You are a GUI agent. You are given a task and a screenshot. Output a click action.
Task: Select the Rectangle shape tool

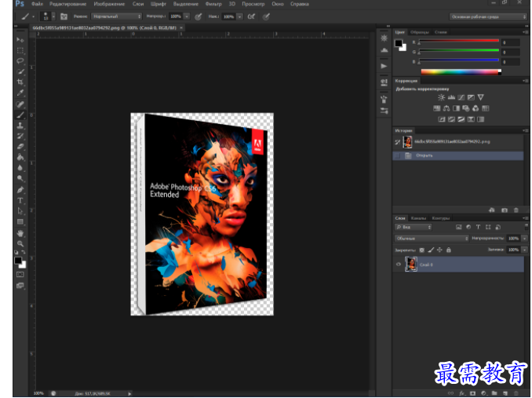coord(20,221)
